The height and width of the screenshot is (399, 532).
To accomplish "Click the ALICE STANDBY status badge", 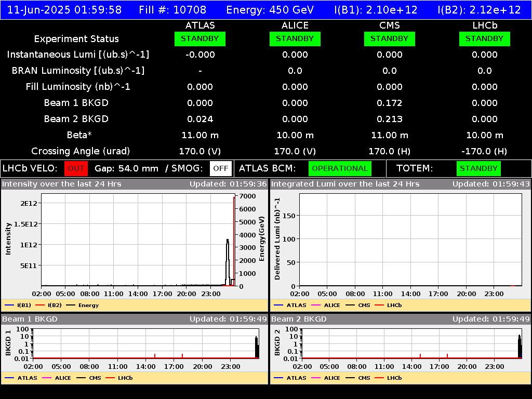I will (295, 38).
